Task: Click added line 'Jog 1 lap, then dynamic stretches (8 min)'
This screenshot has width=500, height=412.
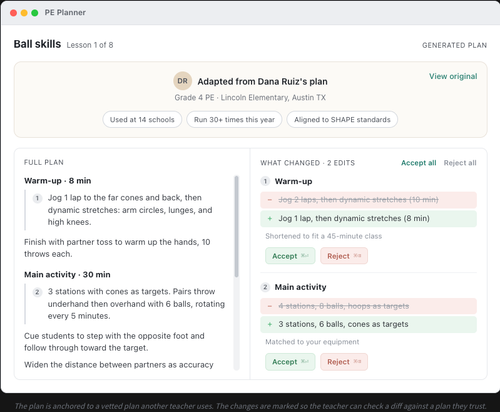Action: tap(368, 219)
